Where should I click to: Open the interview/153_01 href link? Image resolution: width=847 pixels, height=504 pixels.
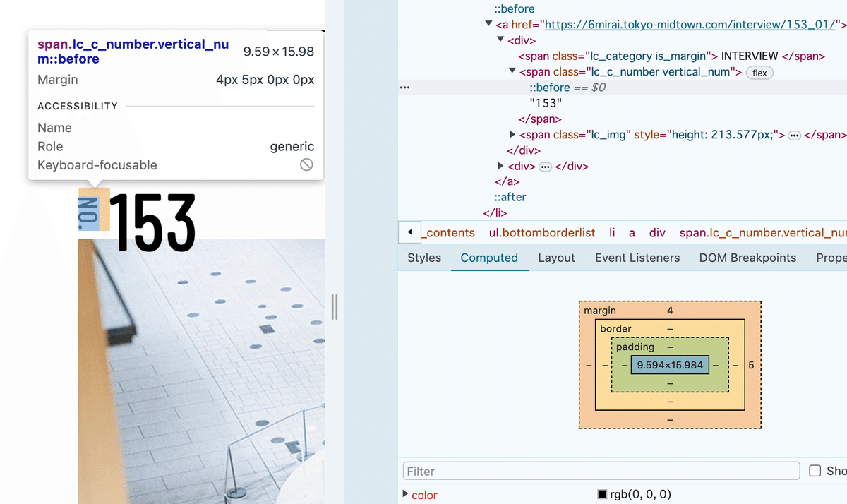[x=694, y=25]
